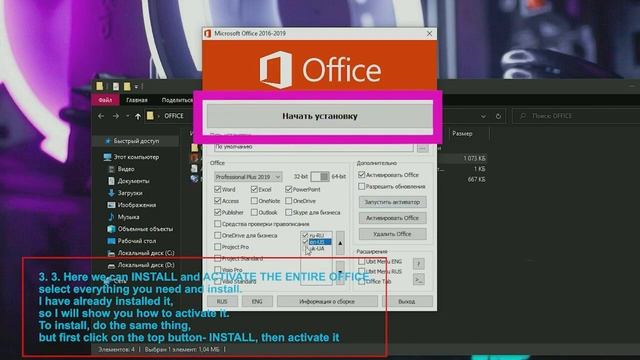Select the uk-UA language entry
Screen dimensions: 640x360
click(x=317, y=248)
